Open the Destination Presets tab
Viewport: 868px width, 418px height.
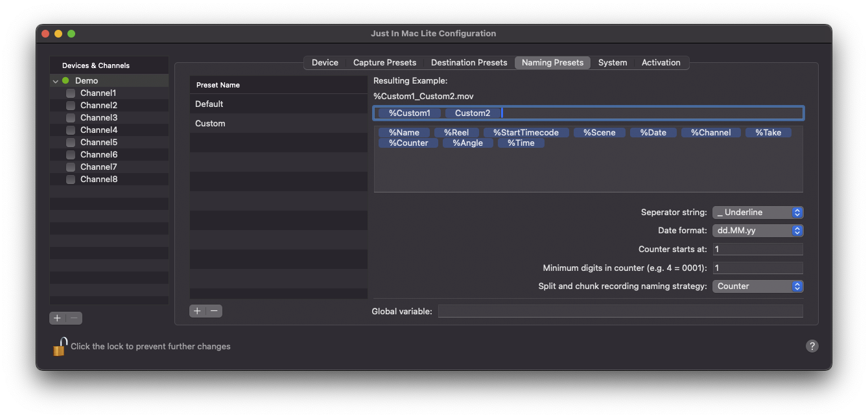[x=469, y=62]
